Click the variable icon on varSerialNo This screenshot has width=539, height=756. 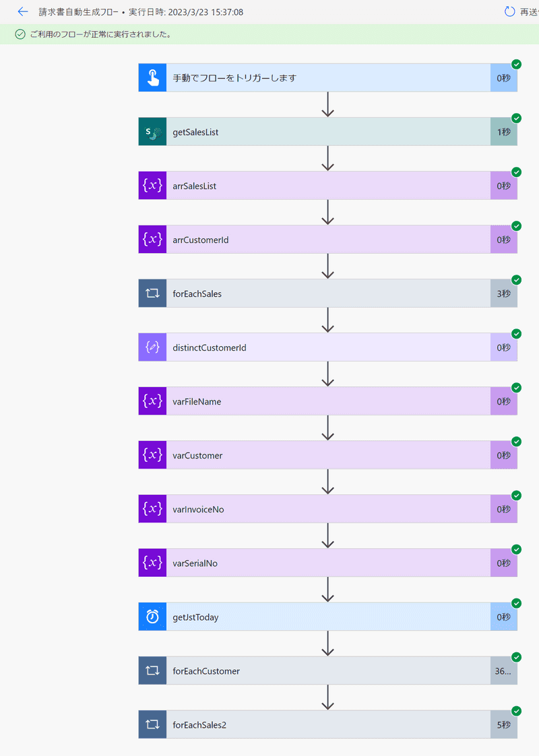[x=152, y=563]
